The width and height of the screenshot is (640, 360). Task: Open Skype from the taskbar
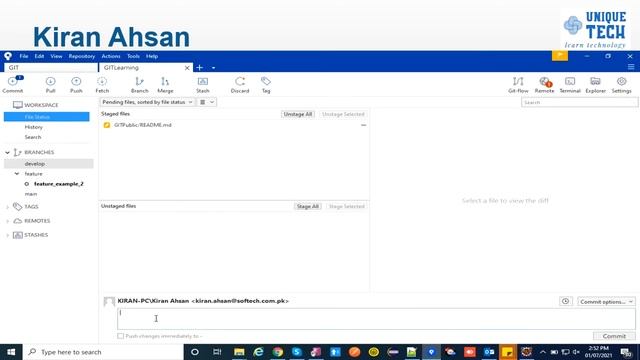[297, 352]
